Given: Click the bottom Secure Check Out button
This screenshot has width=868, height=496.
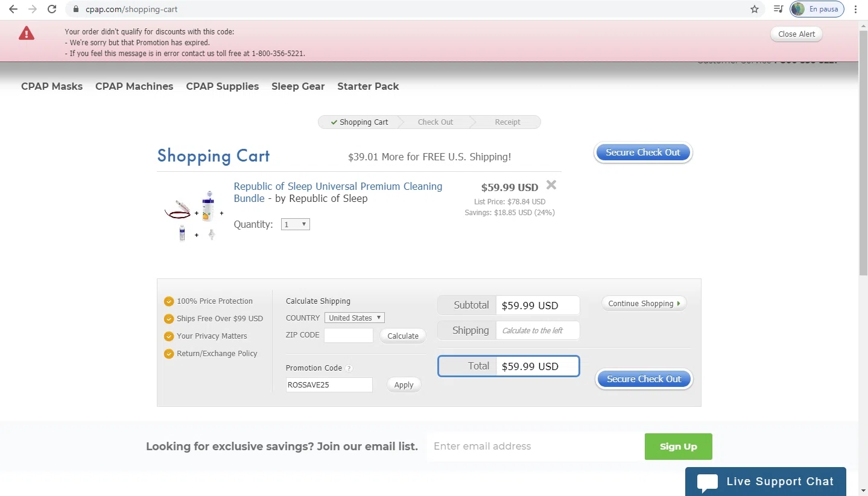Looking at the screenshot, I should pos(644,379).
